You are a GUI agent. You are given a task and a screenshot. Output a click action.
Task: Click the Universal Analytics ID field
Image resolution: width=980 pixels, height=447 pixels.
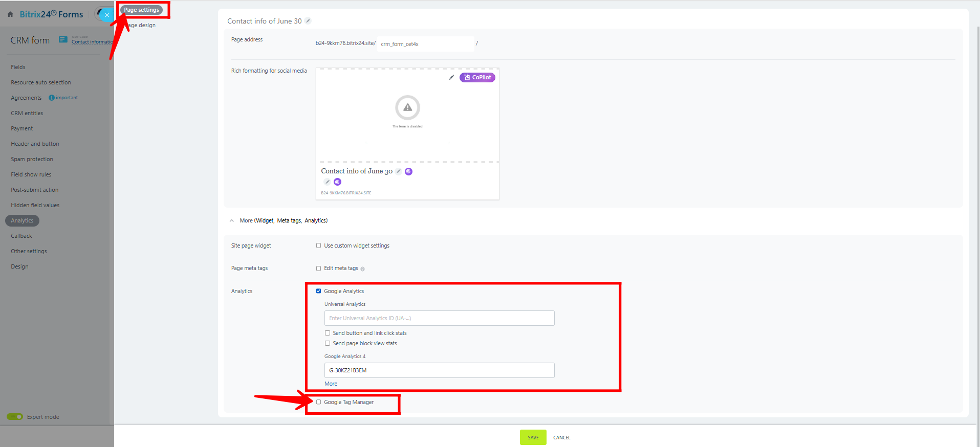[439, 318]
